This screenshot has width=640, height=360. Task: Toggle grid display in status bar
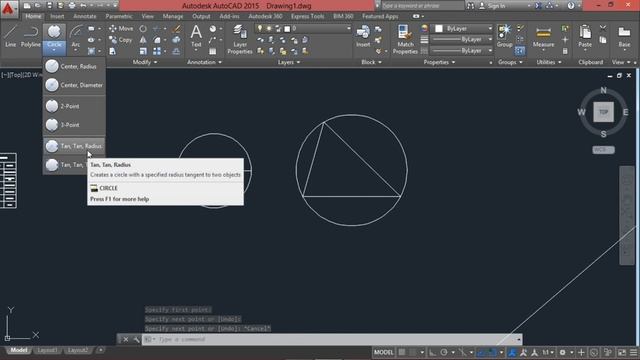pyautogui.click(x=402, y=352)
